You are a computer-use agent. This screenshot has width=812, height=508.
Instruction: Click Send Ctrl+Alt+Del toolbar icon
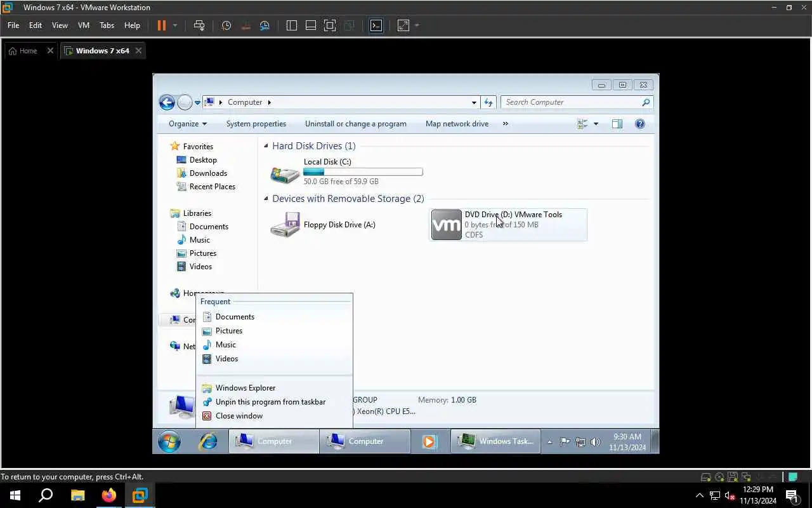pyautogui.click(x=199, y=25)
